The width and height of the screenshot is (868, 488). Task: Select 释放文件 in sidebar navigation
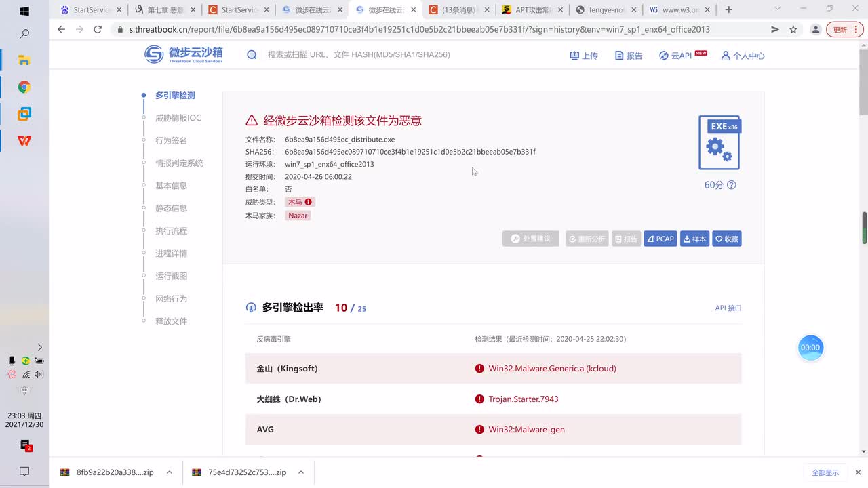(x=171, y=321)
